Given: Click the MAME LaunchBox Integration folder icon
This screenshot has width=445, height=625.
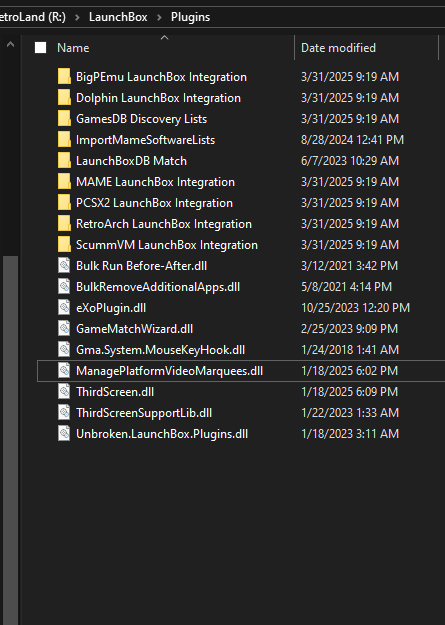Looking at the screenshot, I should click(64, 181).
